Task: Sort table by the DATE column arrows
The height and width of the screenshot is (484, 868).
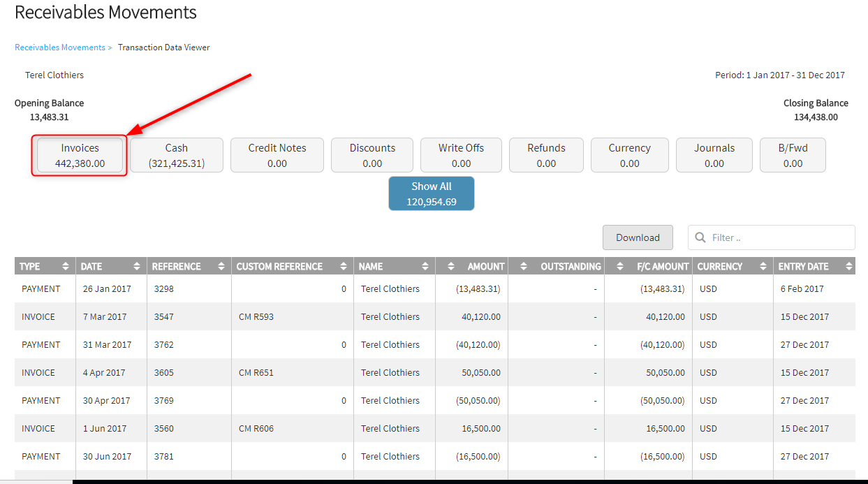Action: [x=137, y=266]
